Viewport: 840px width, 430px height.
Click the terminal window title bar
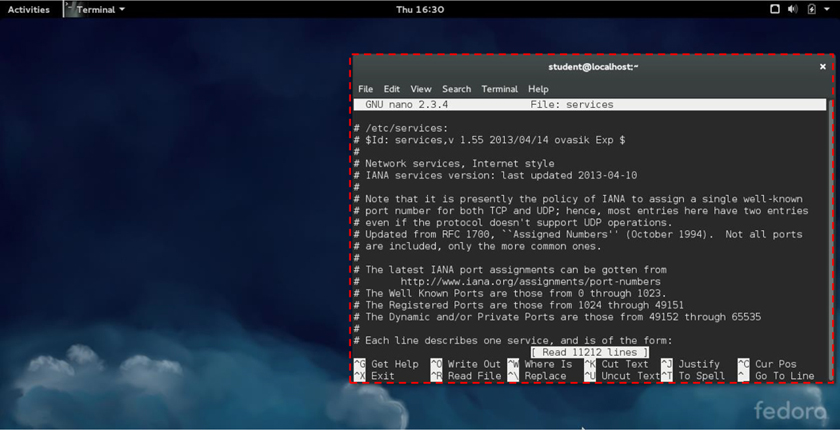click(x=592, y=67)
